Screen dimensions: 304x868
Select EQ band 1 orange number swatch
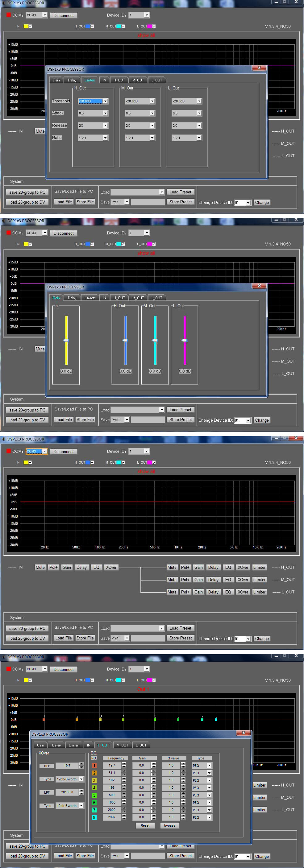click(94, 766)
